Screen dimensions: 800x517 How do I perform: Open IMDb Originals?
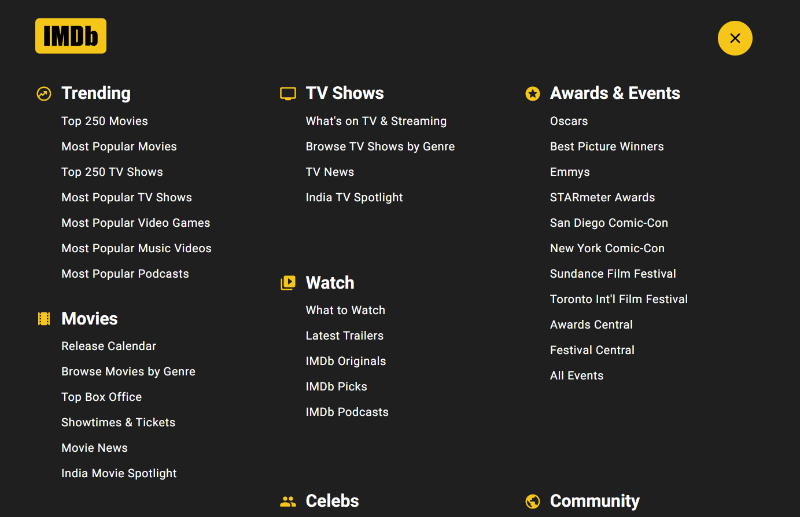[x=346, y=361]
